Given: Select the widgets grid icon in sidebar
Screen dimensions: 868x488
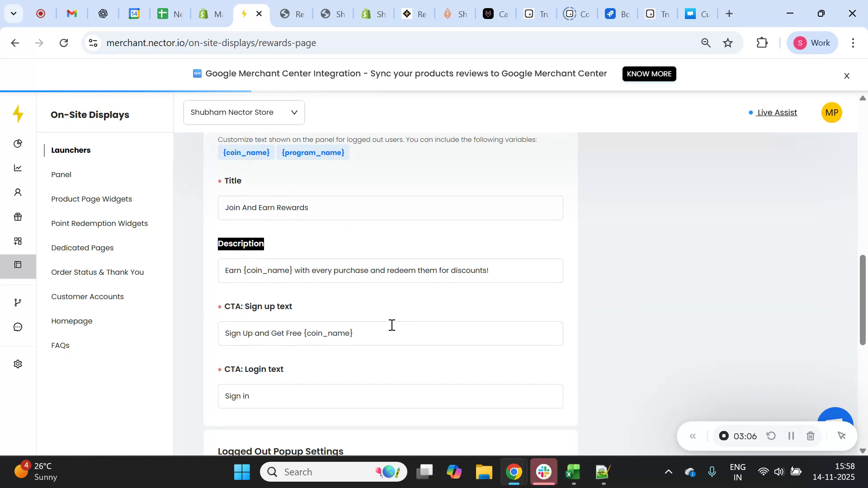Looking at the screenshot, I should (x=18, y=241).
